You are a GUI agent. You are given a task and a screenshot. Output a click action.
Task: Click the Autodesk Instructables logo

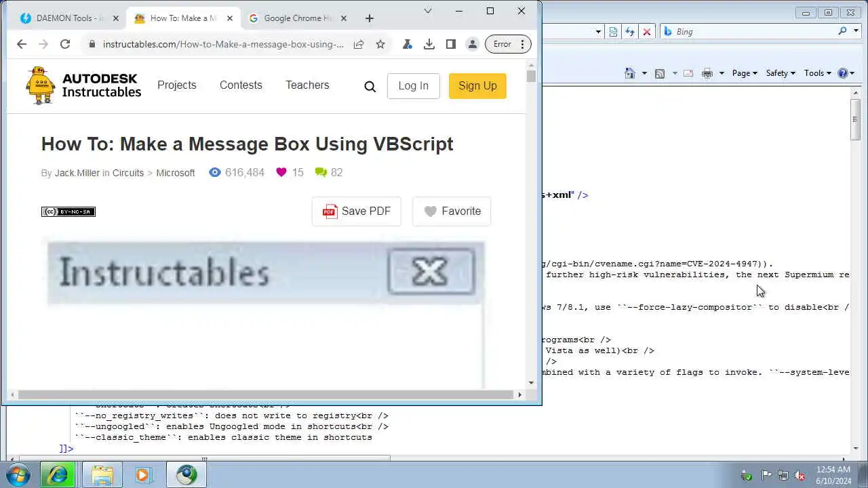pos(83,85)
